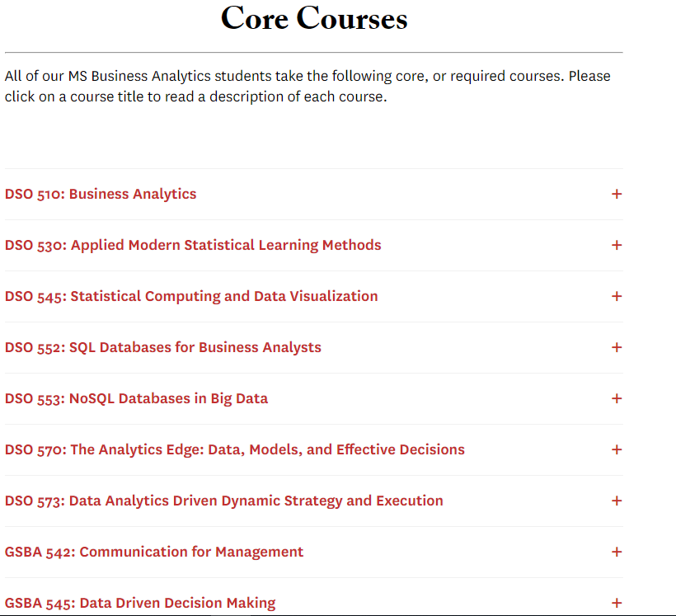676x616 pixels.
Task: Expand Applied Modern Statistical Learning Methods course
Action: (193, 245)
